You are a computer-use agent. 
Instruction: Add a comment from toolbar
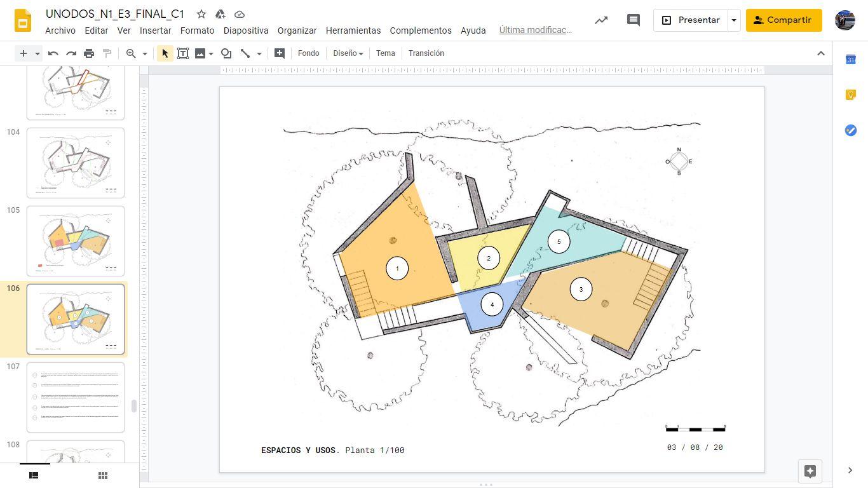280,53
